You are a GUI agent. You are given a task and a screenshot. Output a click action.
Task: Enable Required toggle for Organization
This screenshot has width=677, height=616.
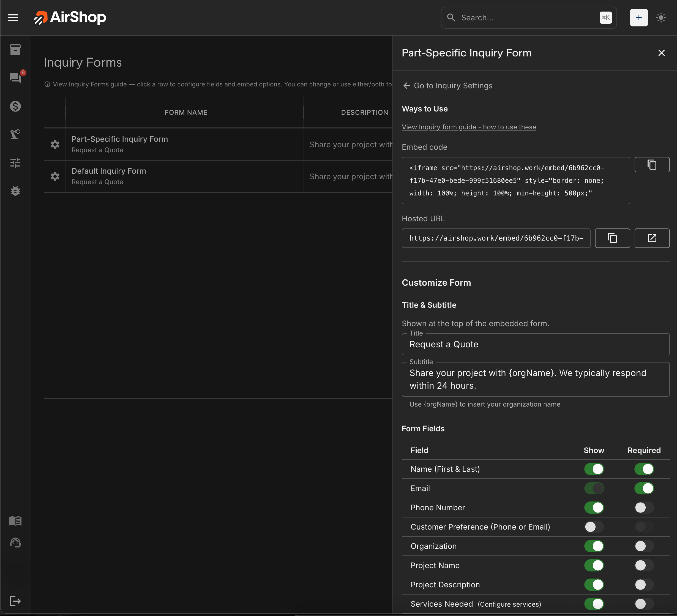(643, 546)
